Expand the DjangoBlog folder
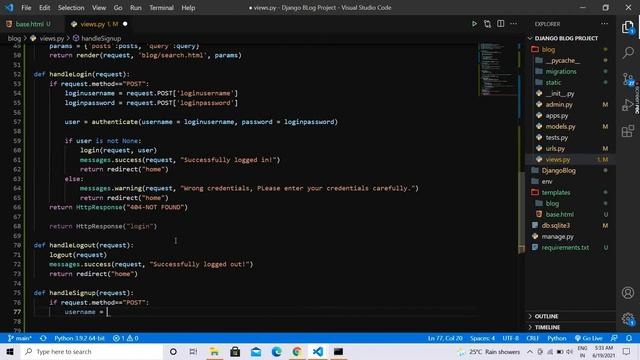 point(558,171)
